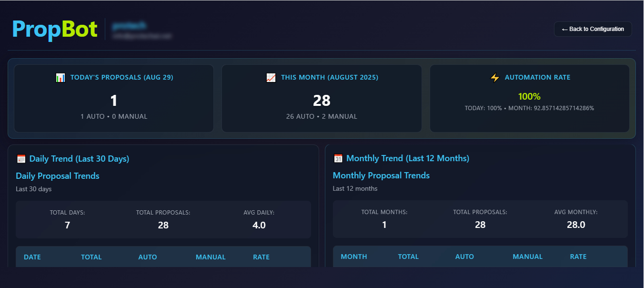Click the bar chart icon beside Today's Proposals
Screen dimensions: 644x288
click(60, 78)
